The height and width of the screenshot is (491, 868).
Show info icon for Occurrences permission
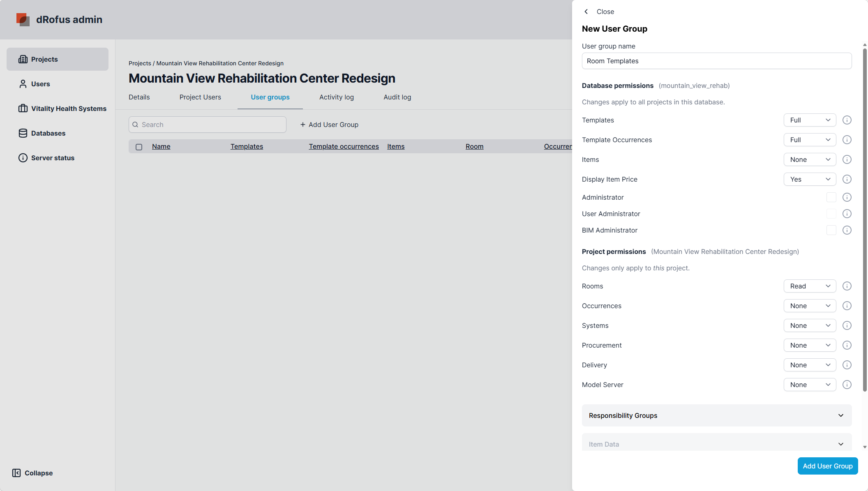point(847,306)
